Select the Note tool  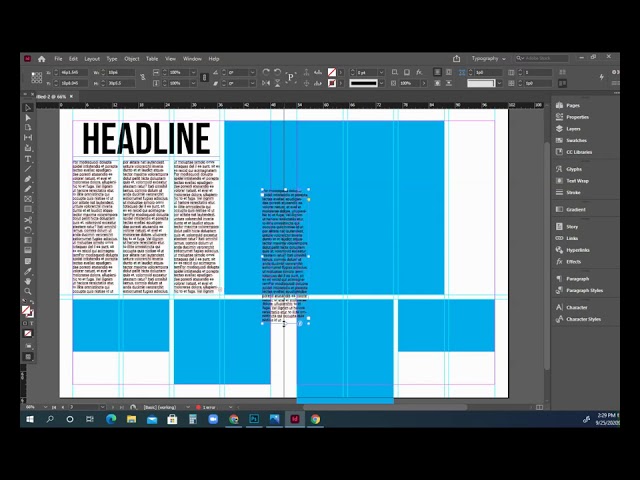pos(28,261)
